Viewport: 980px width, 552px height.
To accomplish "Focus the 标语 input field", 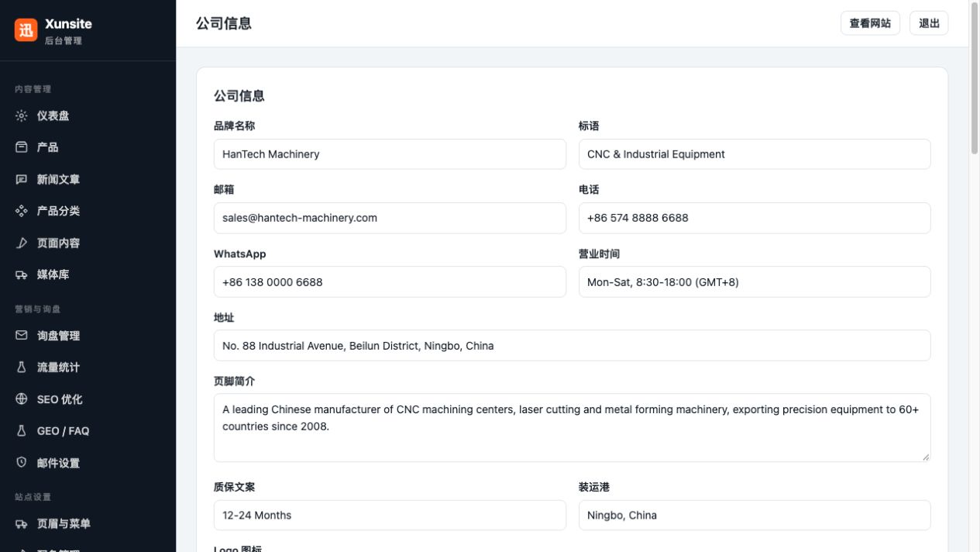I will [755, 154].
